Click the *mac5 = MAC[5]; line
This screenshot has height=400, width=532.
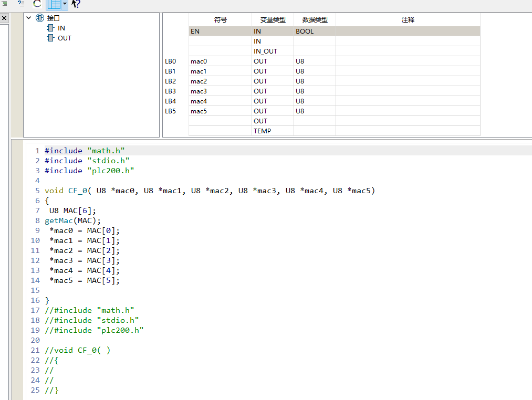click(85, 280)
